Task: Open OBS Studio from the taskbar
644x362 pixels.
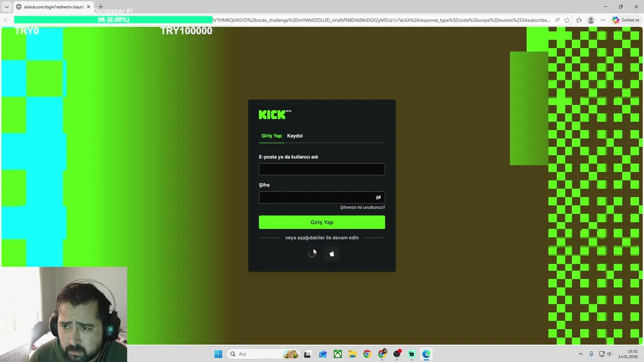Action: pos(397,354)
